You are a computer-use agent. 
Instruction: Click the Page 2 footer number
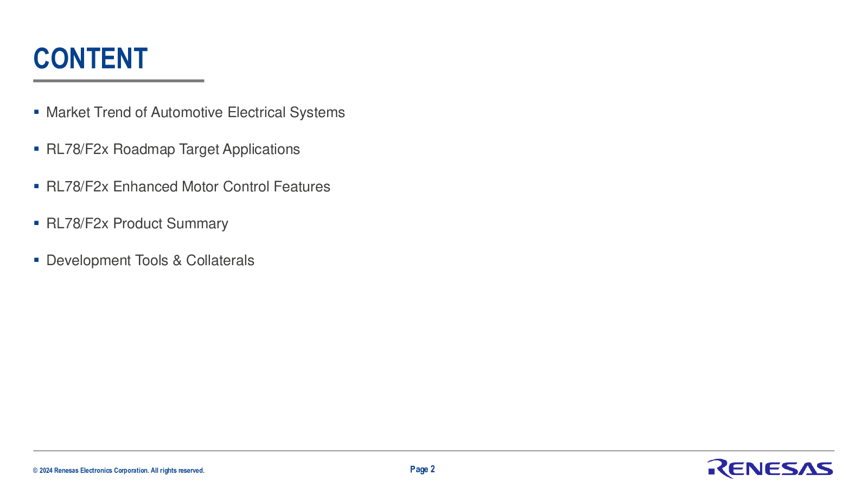coord(423,470)
